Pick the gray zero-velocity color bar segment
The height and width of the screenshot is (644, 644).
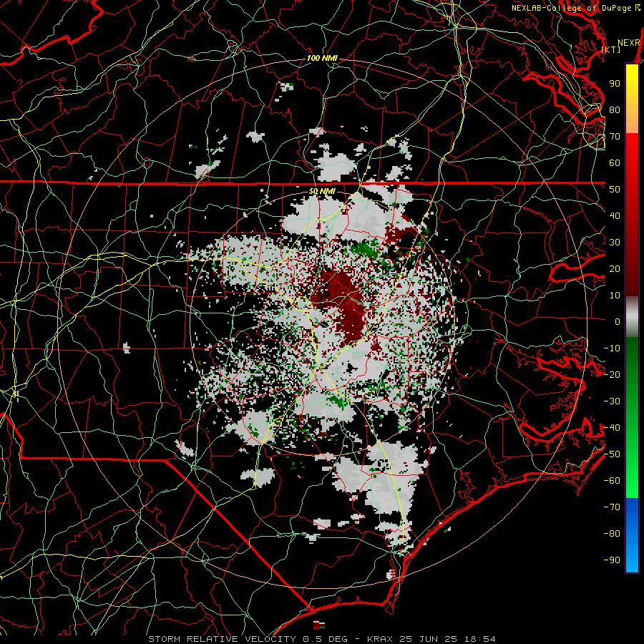coord(632,317)
